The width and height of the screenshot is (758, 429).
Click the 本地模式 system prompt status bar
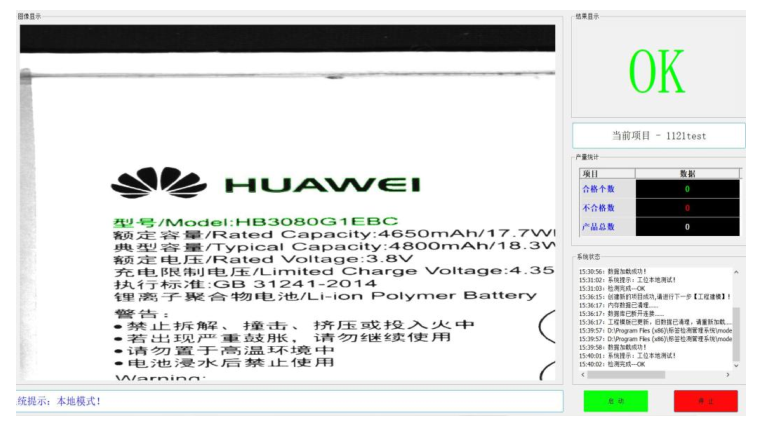click(x=290, y=401)
